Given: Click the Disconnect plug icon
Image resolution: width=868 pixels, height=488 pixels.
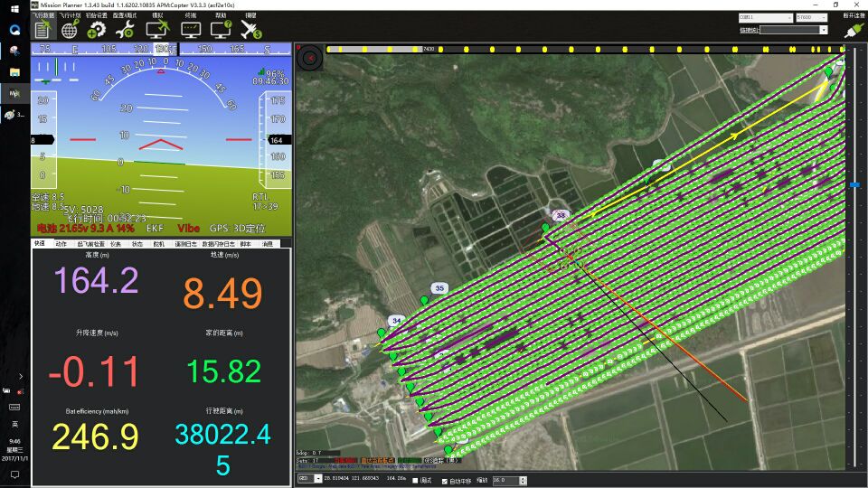Looking at the screenshot, I should coord(853,30).
